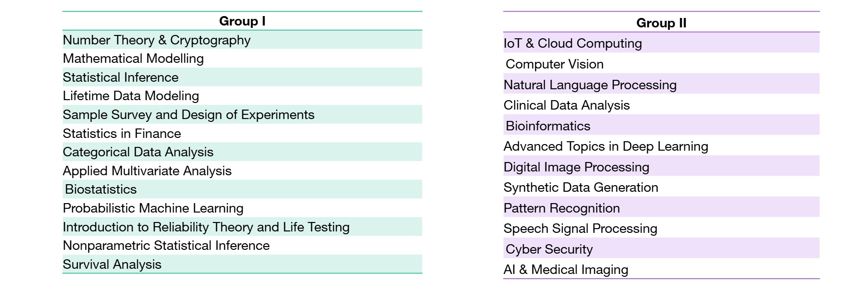The image size is (868, 290).
Task: Select Number Theory & Cryptography row
Action: 157,40
